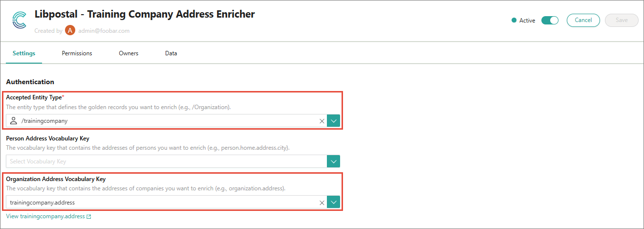Click the Person Address Vocabulary Key label
Viewport: 644px width, 229px height.
(x=48, y=138)
